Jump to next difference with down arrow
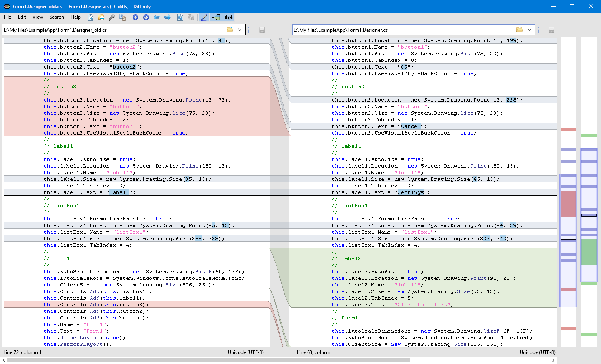 146,17
